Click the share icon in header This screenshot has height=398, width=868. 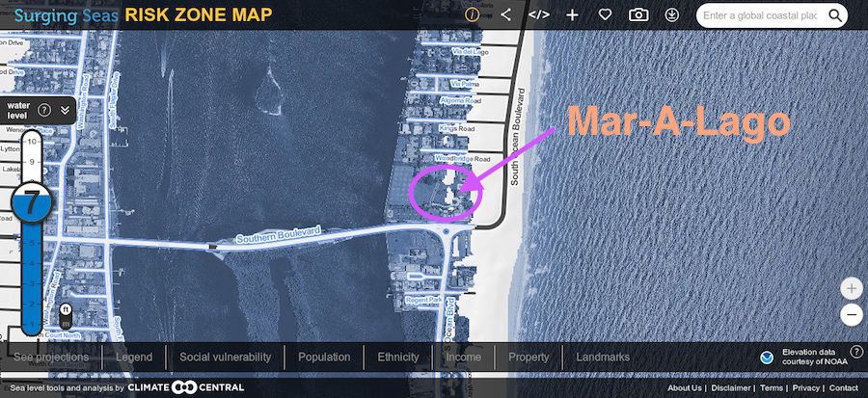[x=505, y=14]
